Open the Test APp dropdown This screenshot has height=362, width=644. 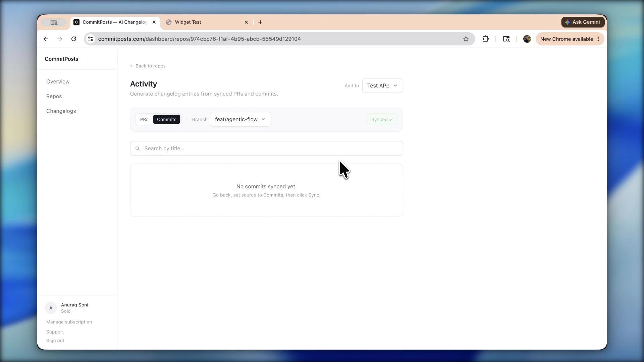pos(382,85)
